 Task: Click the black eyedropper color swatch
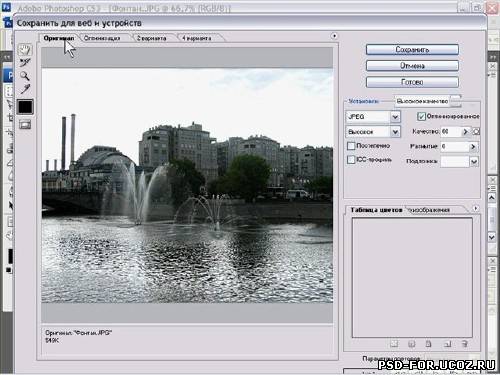point(25,107)
